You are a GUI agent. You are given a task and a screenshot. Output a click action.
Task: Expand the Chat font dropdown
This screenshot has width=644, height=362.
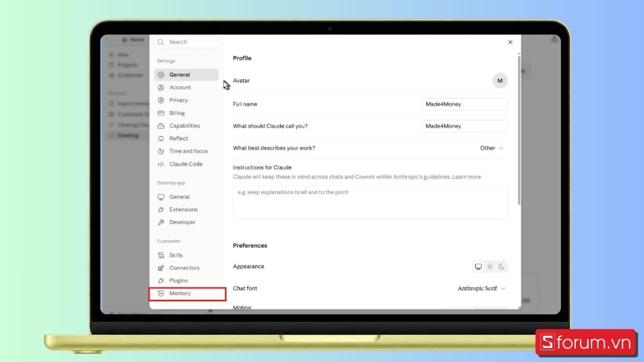pyautogui.click(x=481, y=289)
